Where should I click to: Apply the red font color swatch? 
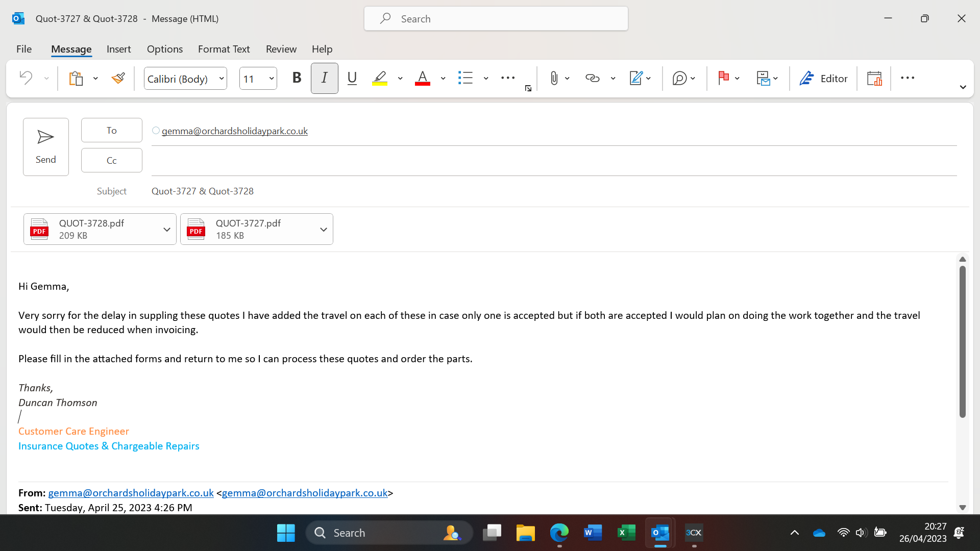point(422,78)
